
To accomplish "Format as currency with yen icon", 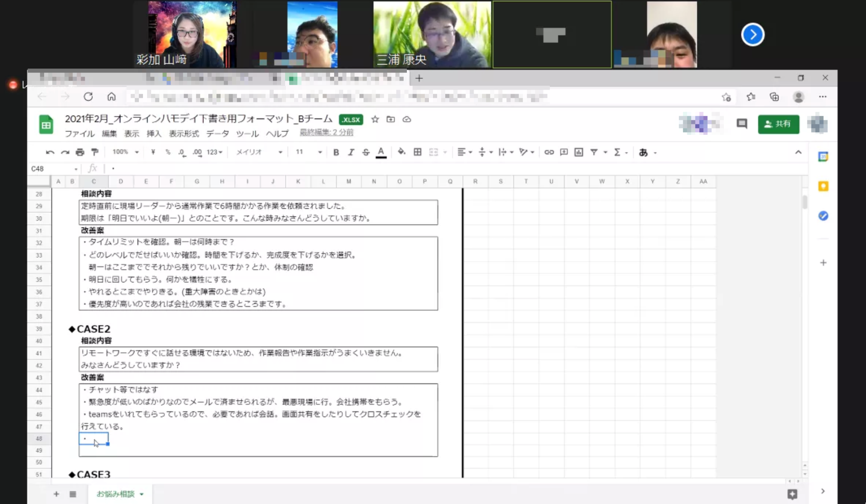I will [x=153, y=152].
